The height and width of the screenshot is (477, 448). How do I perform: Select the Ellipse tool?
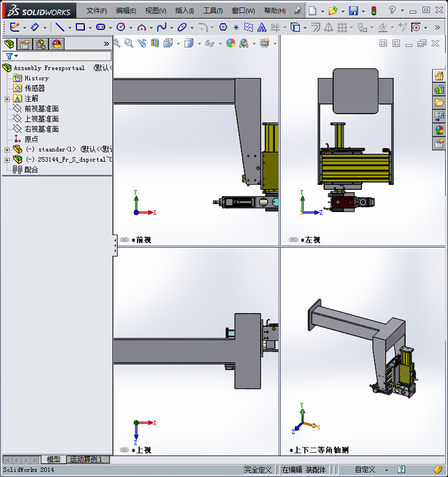point(182,27)
